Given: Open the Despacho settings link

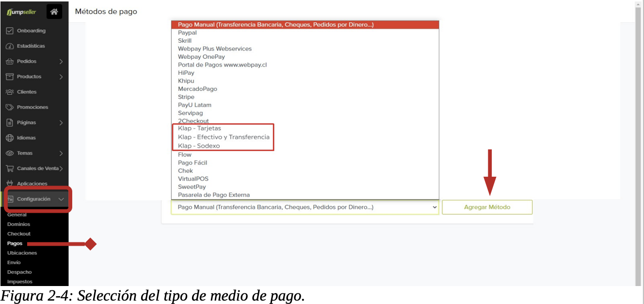Looking at the screenshot, I should pos(19,272).
